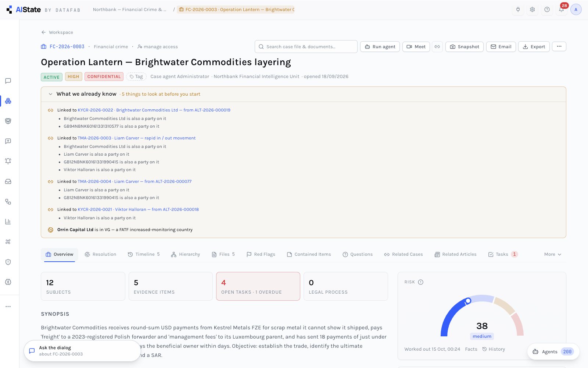Viewport: 588px width, 368px height.
Task: Click the risk gauge score indicator
Action: tap(468, 301)
